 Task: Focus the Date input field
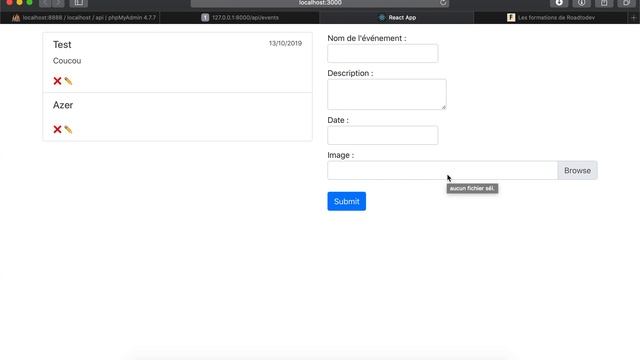(382, 136)
